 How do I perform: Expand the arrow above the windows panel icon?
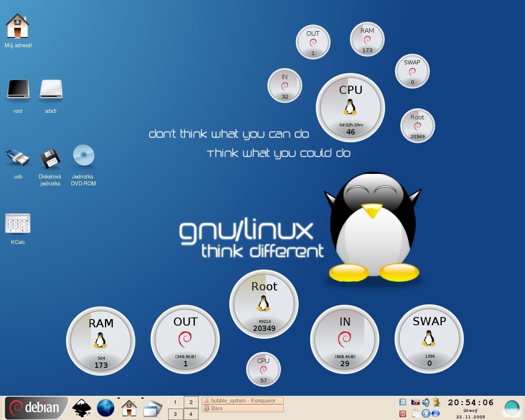tap(142, 398)
